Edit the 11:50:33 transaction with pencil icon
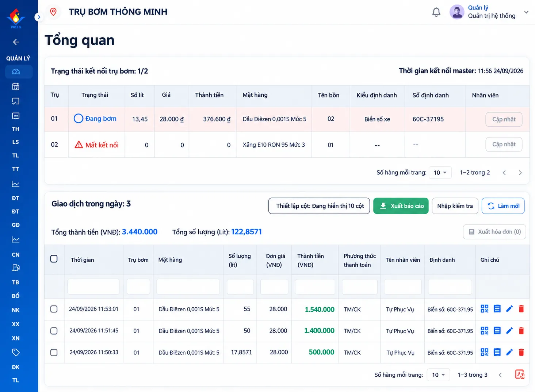This screenshot has height=392, width=535. (509, 352)
